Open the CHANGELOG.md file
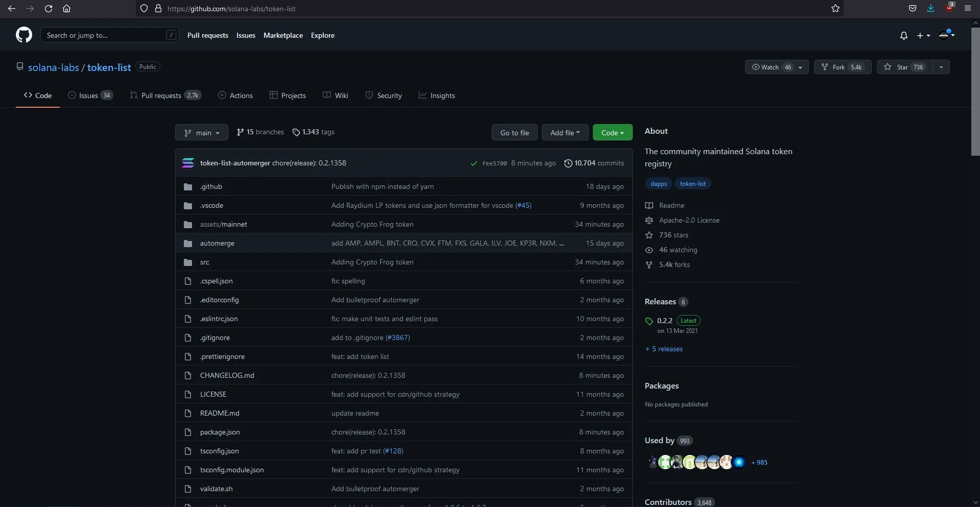 pos(227,376)
